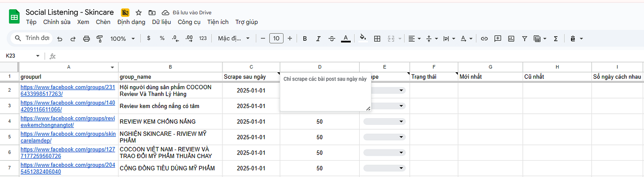Click the Trình đơn search menus box
Image resolution: width=644 pixels, height=177 pixels.
31,38
